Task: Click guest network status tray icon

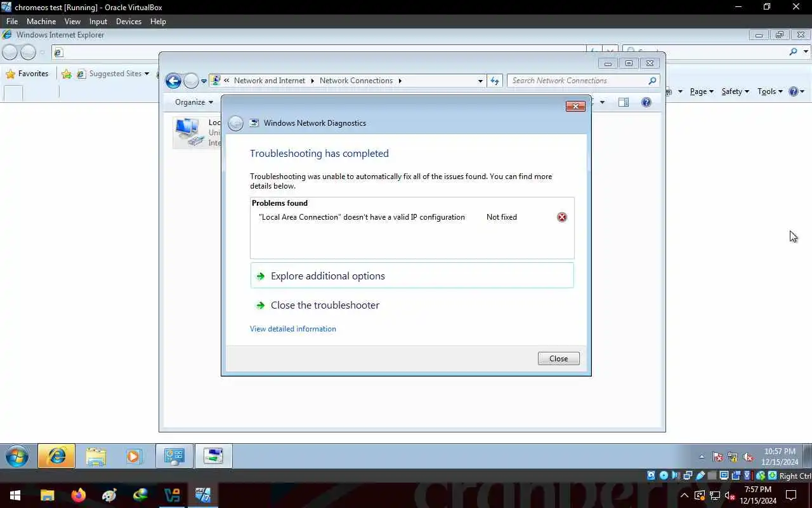Action: tap(733, 457)
